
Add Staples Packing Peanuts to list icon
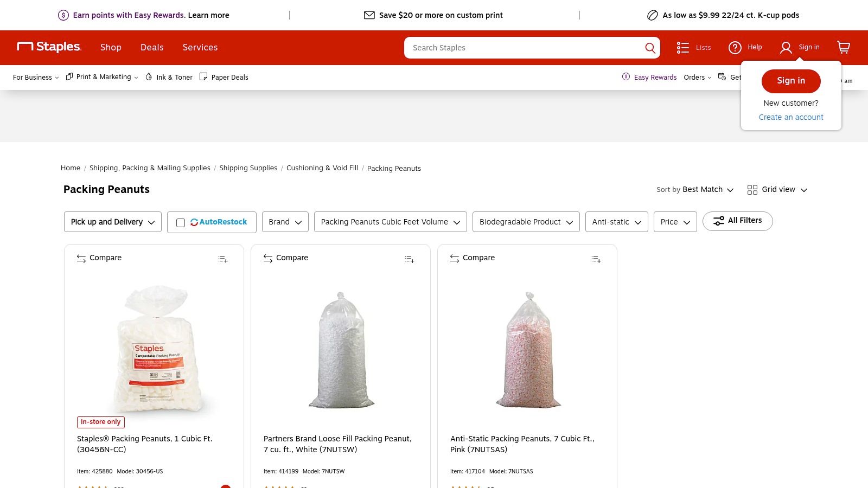coord(223,259)
